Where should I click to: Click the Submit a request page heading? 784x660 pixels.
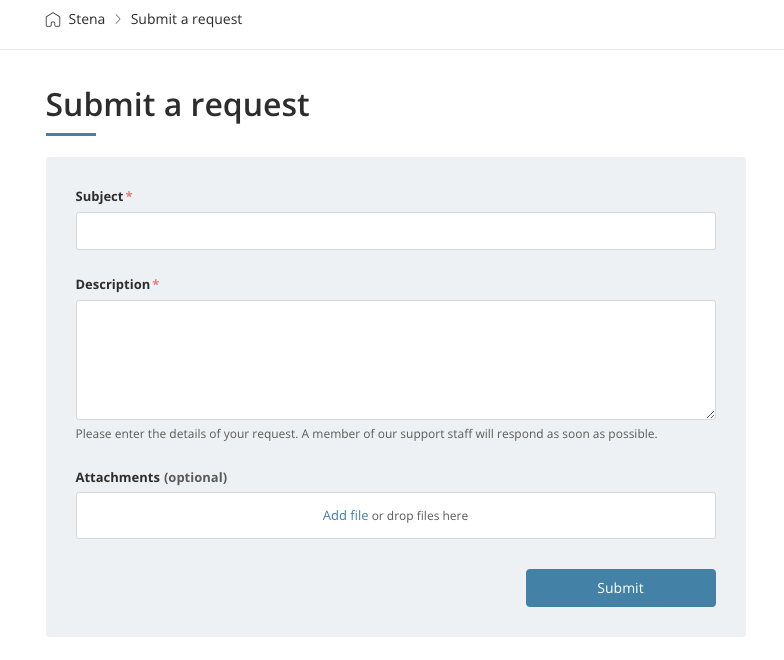click(177, 104)
